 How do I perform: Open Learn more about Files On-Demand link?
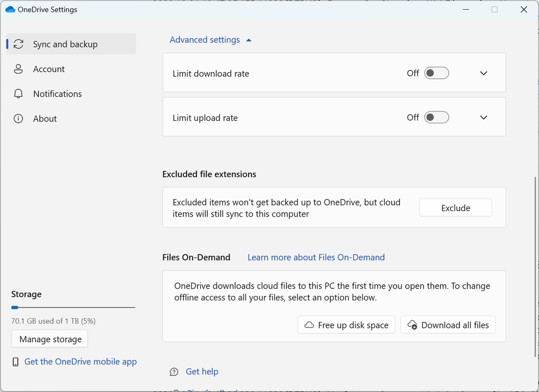click(x=316, y=257)
